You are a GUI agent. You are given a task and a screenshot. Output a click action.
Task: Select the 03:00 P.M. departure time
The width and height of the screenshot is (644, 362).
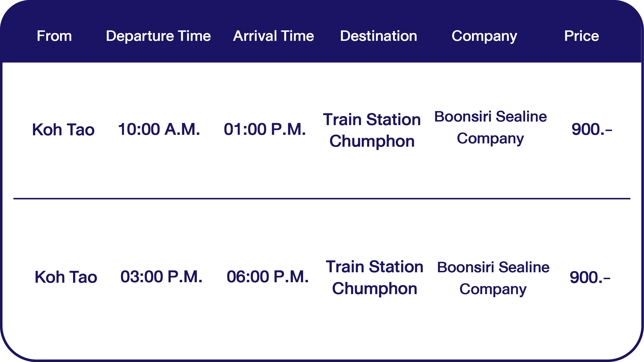pyautogui.click(x=161, y=277)
